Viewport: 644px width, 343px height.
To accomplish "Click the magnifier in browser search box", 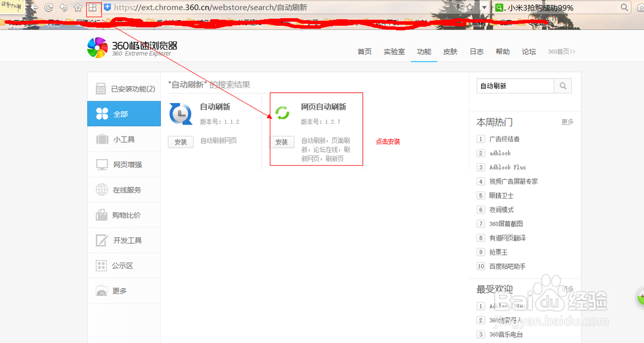I will coord(624,7).
